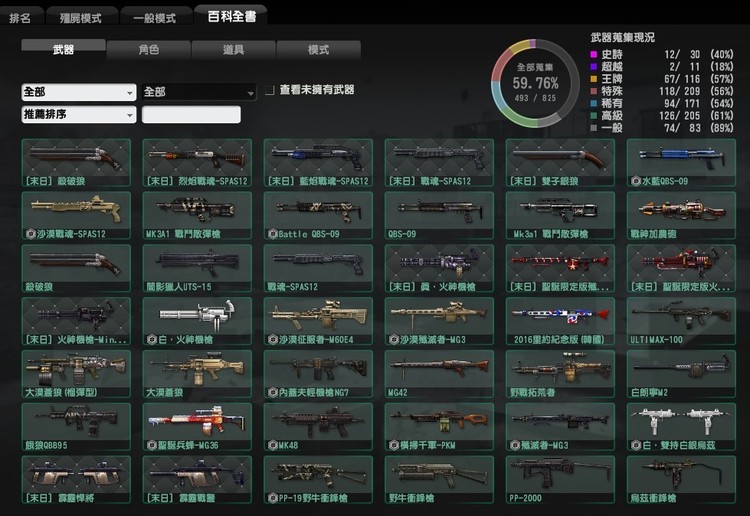Open the white 全部 category dropdown
The width and height of the screenshot is (750, 516).
click(x=79, y=92)
